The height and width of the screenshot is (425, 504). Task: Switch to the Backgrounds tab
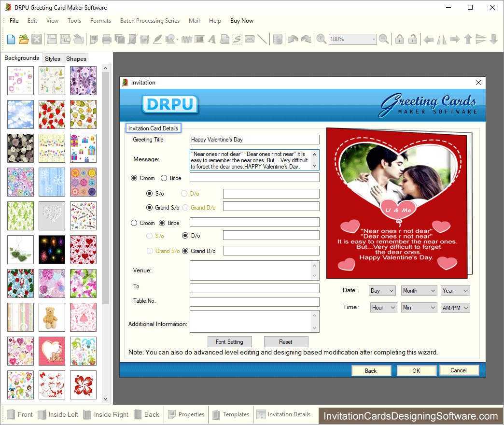click(x=22, y=58)
